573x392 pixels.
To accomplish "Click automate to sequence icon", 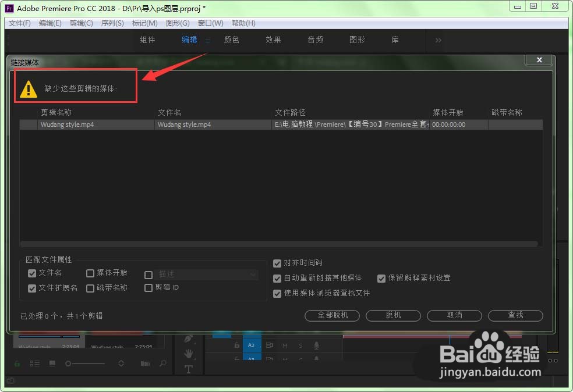I will (x=145, y=364).
